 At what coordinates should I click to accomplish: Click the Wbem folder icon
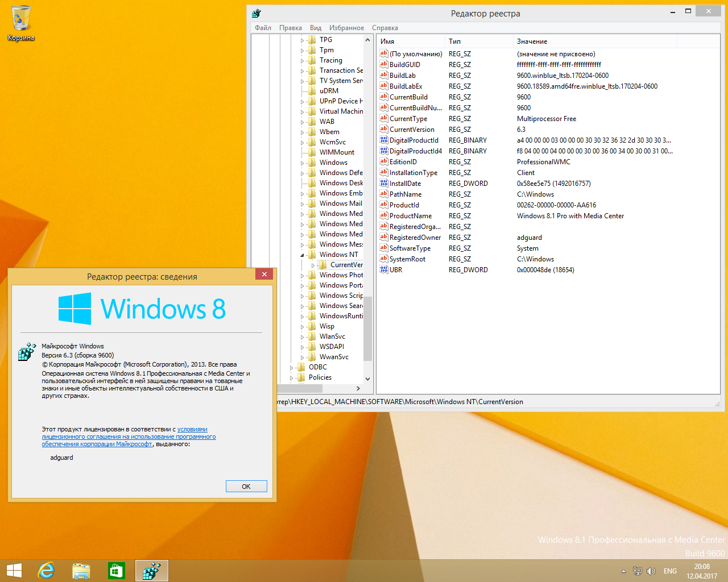point(312,131)
